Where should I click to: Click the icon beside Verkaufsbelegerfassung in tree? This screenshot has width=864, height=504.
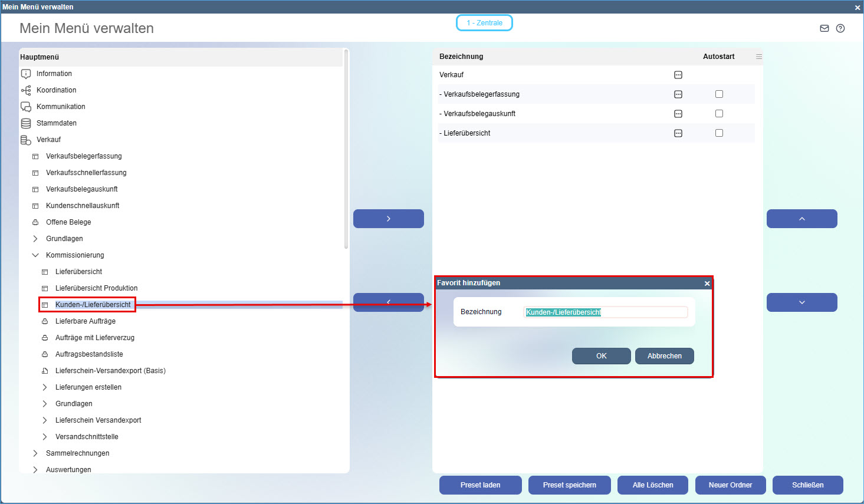tap(35, 156)
